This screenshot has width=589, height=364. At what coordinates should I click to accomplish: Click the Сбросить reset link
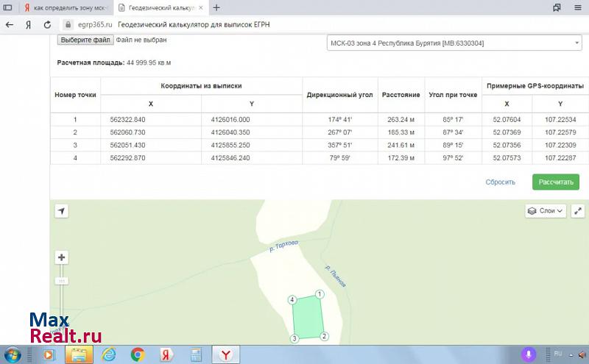(x=500, y=182)
